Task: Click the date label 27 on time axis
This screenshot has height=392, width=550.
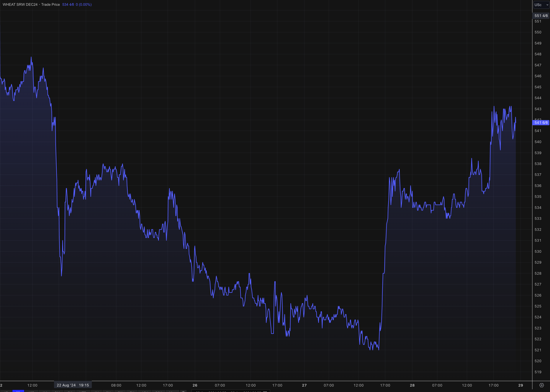Action: point(304,385)
